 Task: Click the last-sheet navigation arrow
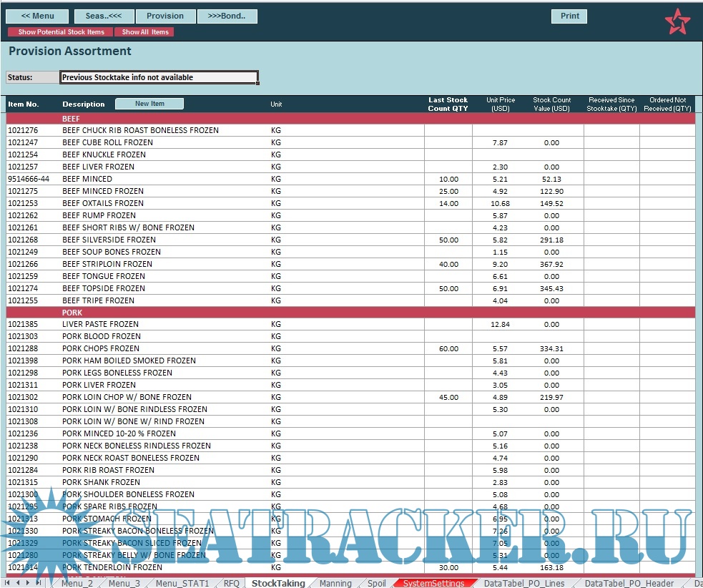(39, 583)
